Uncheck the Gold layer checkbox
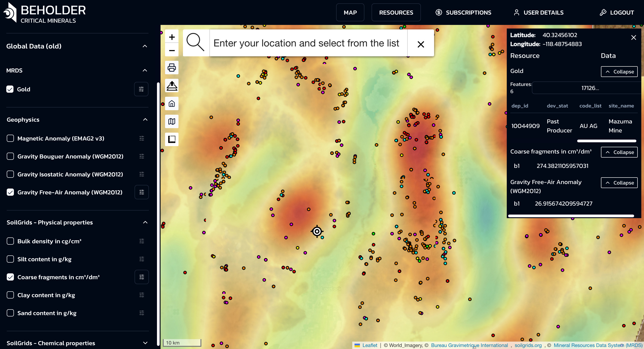 [10, 89]
